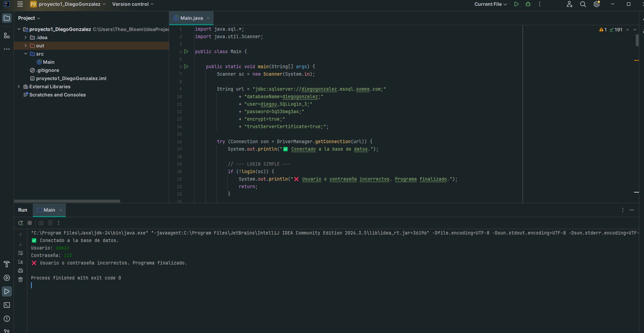
Task: Open the Build hammer tool window
Action: 7,264
